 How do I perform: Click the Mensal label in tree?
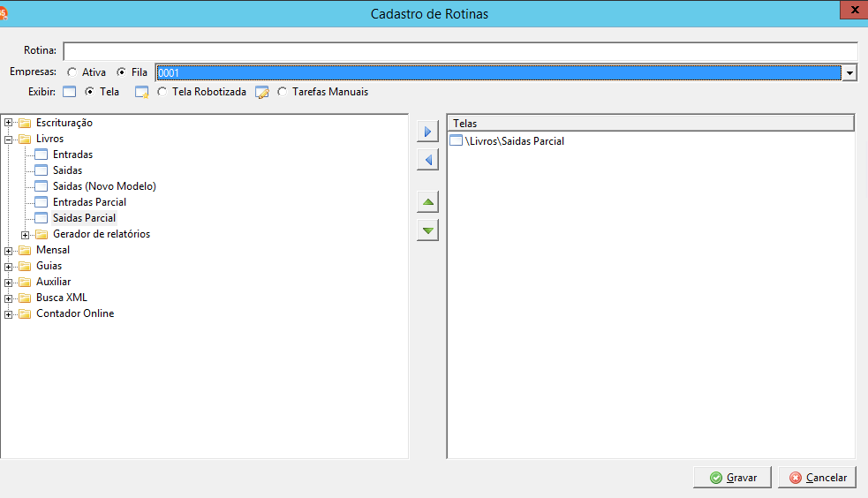(53, 250)
